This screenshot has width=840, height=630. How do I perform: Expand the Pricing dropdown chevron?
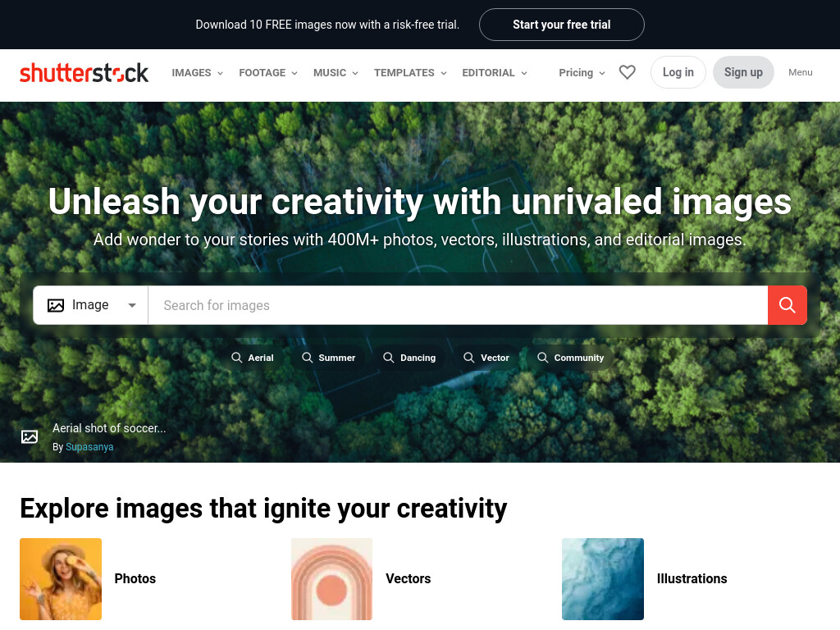[602, 73]
